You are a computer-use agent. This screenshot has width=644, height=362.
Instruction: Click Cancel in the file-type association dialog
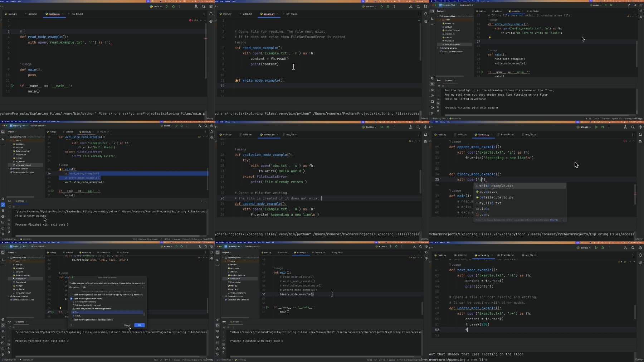tap(127, 325)
